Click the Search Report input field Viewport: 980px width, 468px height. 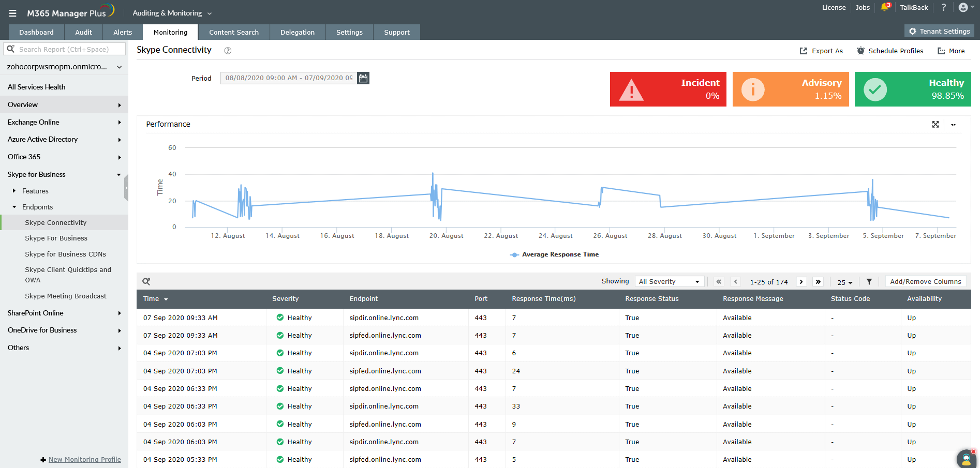[65, 49]
